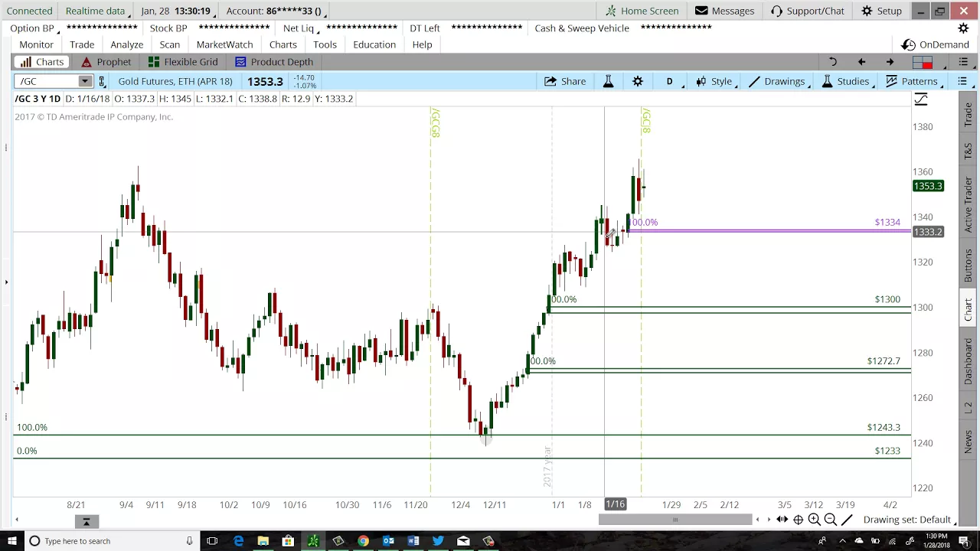Viewport: 980px width, 551px height.
Task: Click the horizontal time scrollbar thumb
Action: pyautogui.click(x=675, y=520)
